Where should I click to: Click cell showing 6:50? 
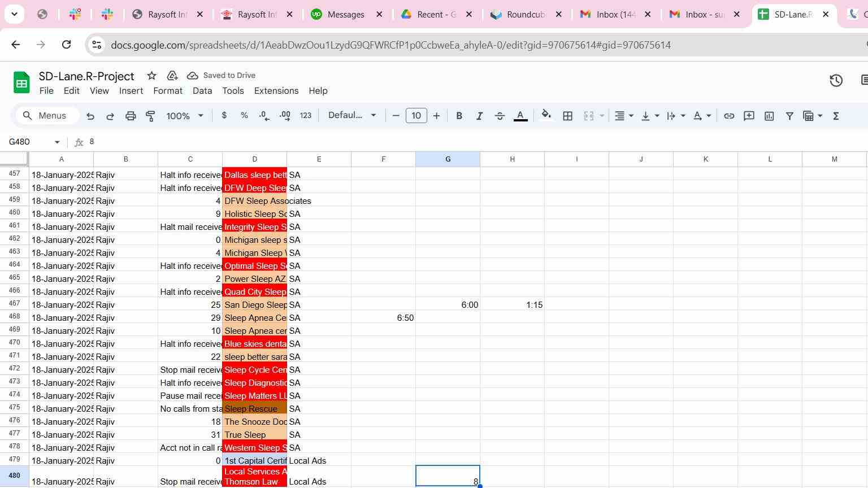[383, 318]
